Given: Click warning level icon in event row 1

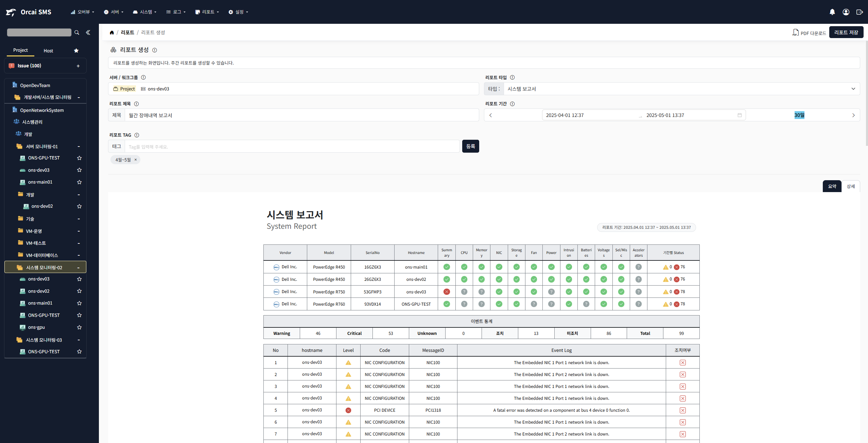Looking at the screenshot, I should click(348, 363).
